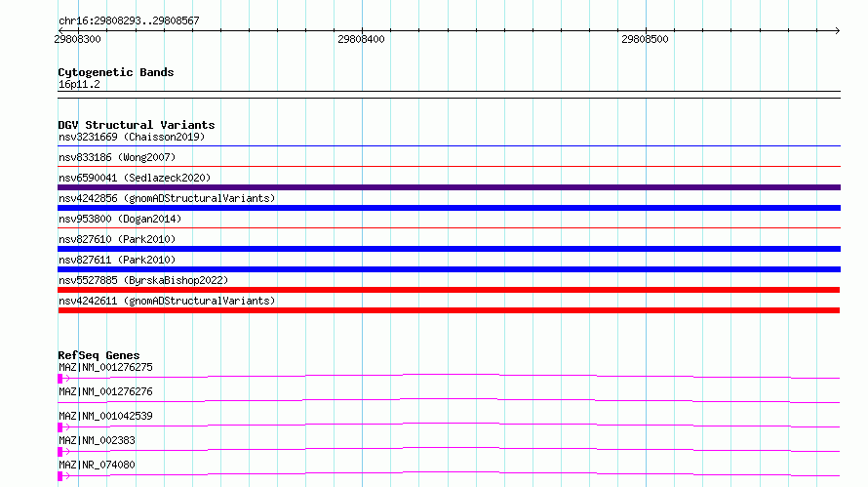Open nsv4242611 (gnomADStructuralVariants) label
The image size is (868, 487).
(167, 301)
